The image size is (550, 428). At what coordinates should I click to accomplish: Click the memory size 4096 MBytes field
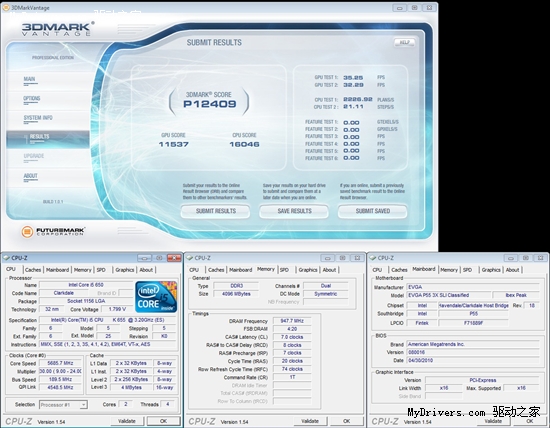click(x=236, y=294)
